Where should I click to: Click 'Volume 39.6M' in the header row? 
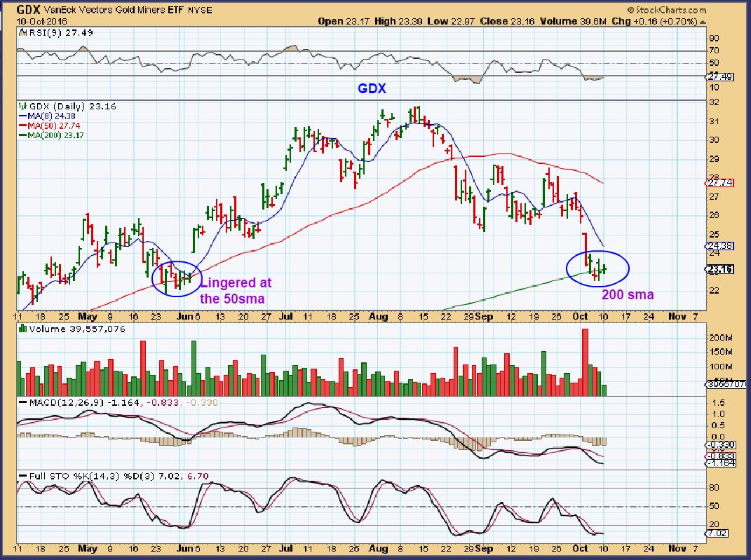pos(574,22)
